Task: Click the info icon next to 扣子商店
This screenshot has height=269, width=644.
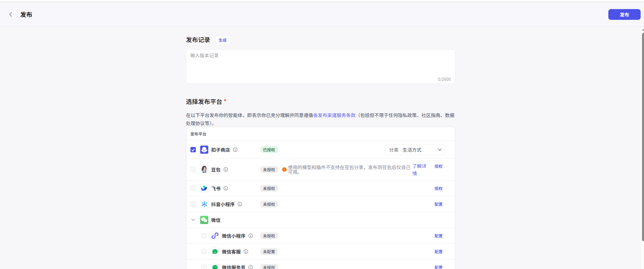Action: coord(235,150)
